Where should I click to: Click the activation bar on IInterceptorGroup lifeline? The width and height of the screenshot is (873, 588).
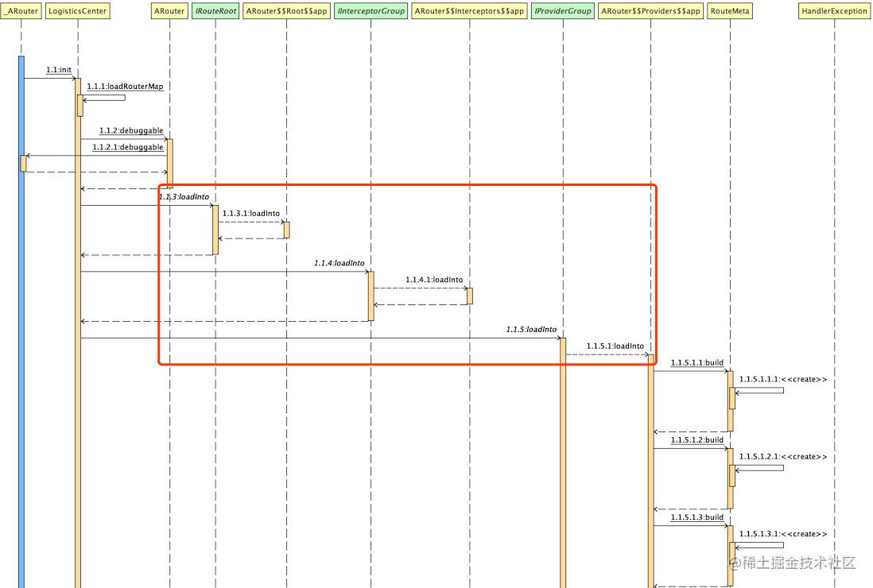(371, 296)
